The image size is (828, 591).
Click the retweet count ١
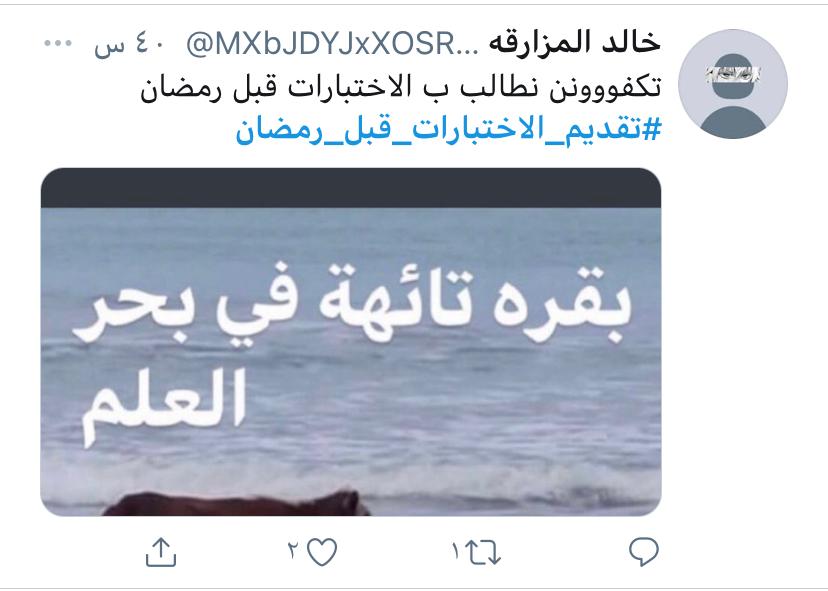point(456,551)
